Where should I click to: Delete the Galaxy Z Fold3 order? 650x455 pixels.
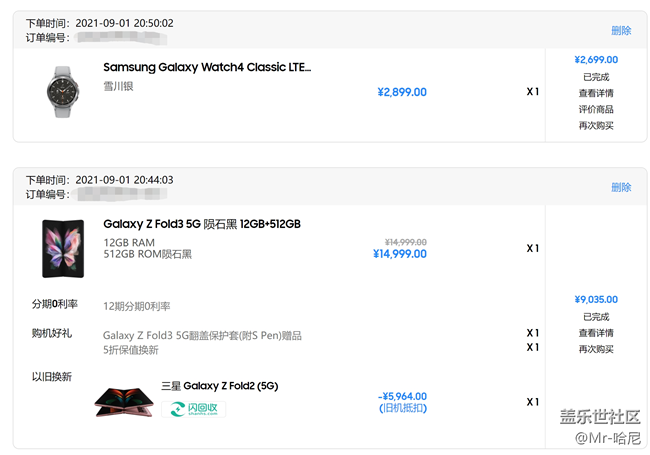click(x=621, y=187)
